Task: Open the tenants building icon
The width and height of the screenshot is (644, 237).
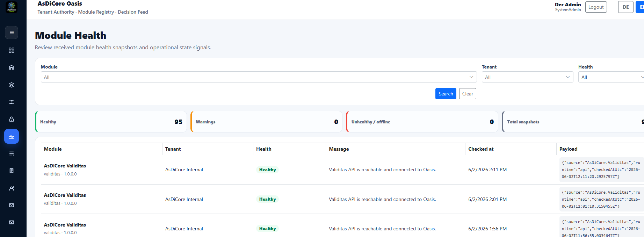Action: point(12,67)
